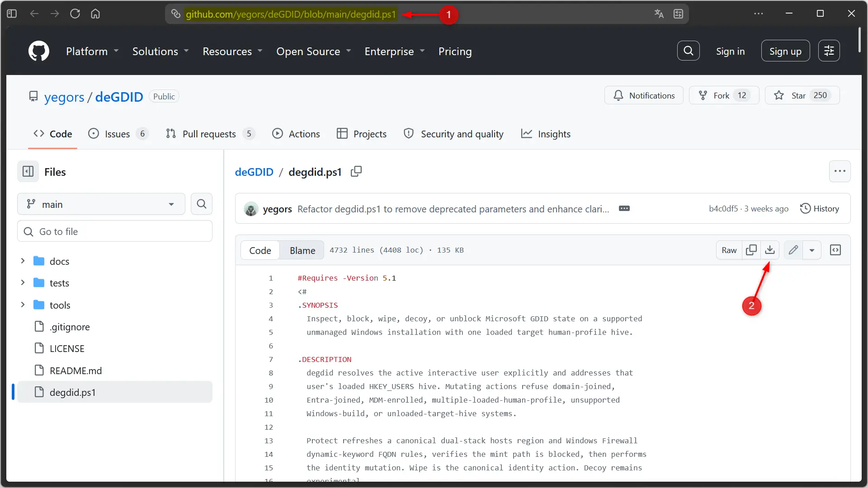This screenshot has height=488, width=868.
Task: Open the Resources menu dropdown
Action: [x=232, y=52]
